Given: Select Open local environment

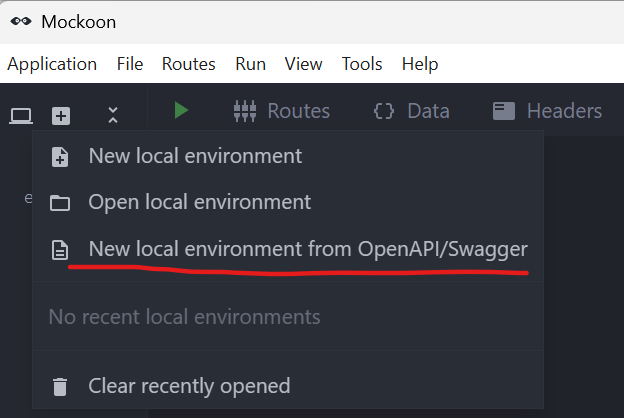Looking at the screenshot, I should pos(288,202).
